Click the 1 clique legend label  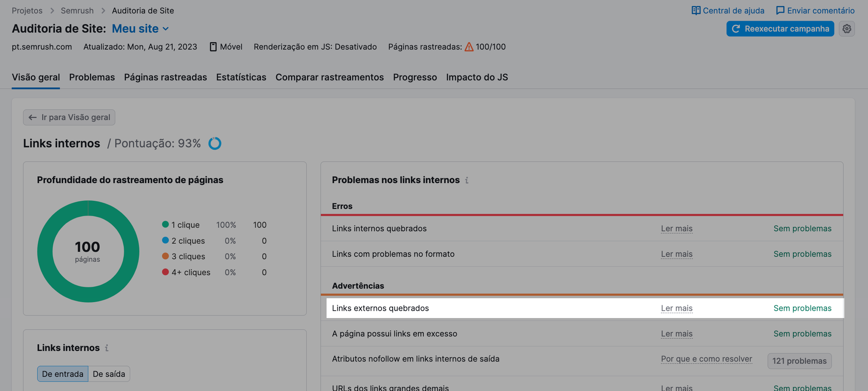(185, 224)
